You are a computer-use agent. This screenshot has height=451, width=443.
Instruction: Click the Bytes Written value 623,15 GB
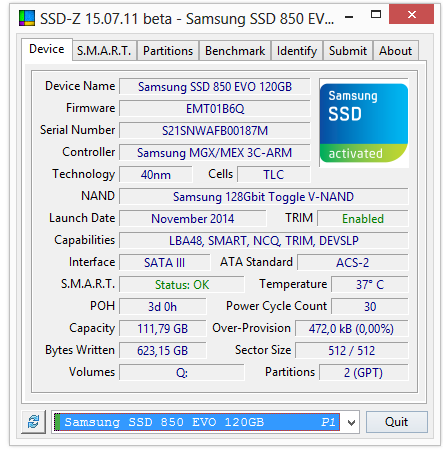(x=163, y=351)
